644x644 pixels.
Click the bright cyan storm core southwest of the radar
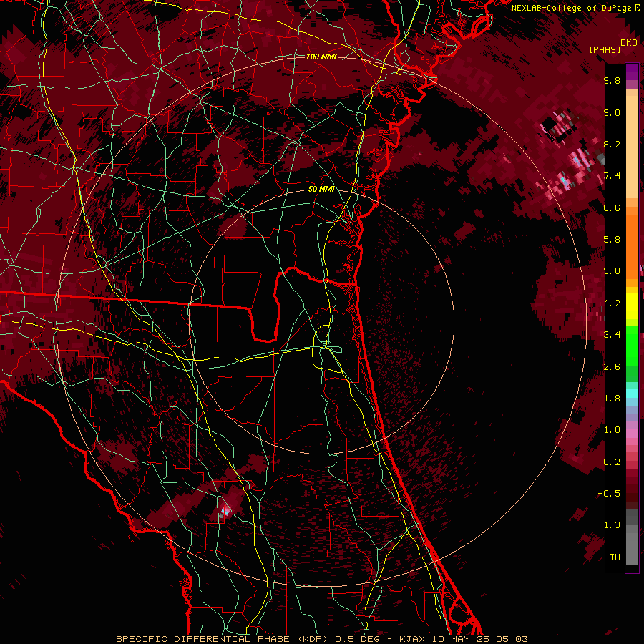pos(225,512)
